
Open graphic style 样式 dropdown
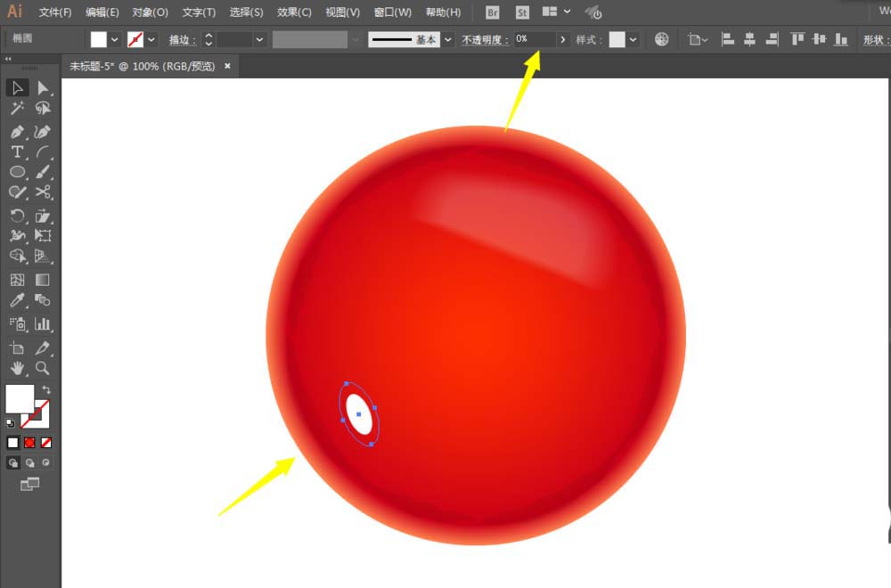point(633,39)
